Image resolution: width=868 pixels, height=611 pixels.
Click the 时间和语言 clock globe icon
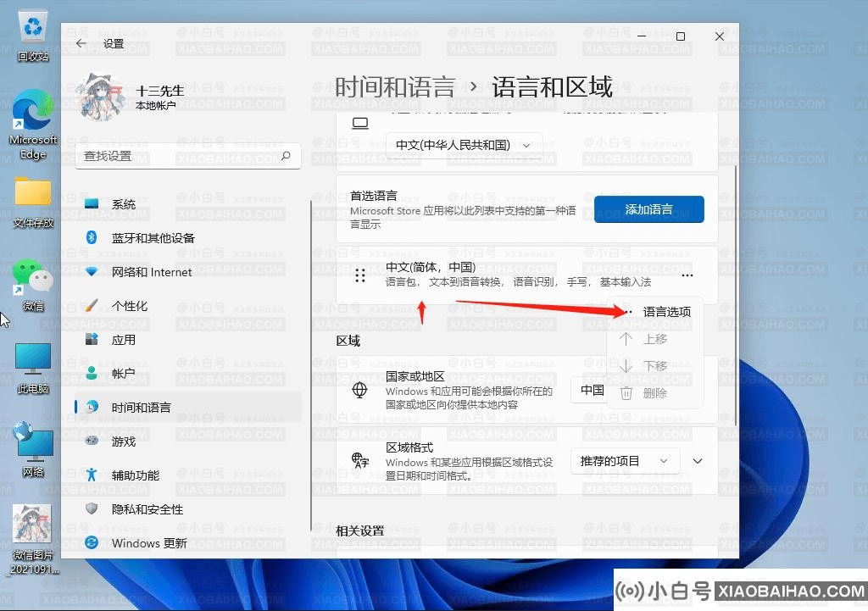[x=92, y=407]
